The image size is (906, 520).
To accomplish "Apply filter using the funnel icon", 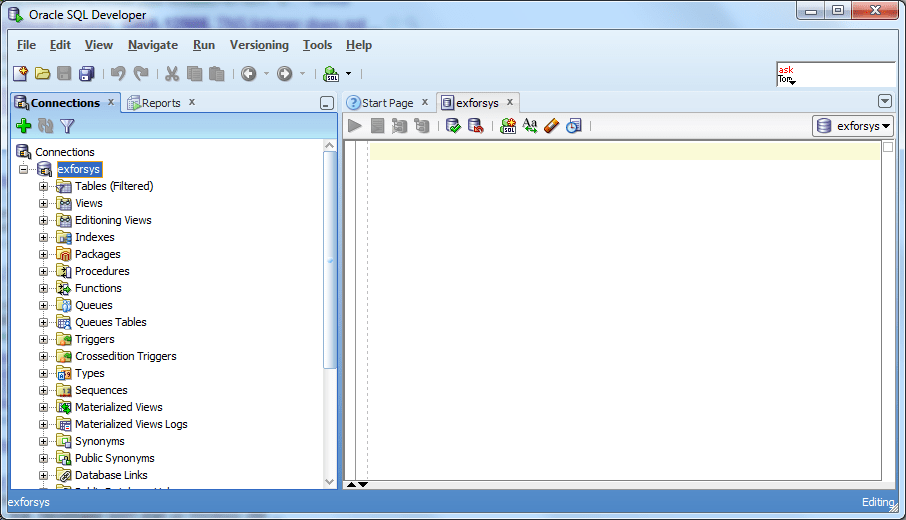I will [68, 126].
